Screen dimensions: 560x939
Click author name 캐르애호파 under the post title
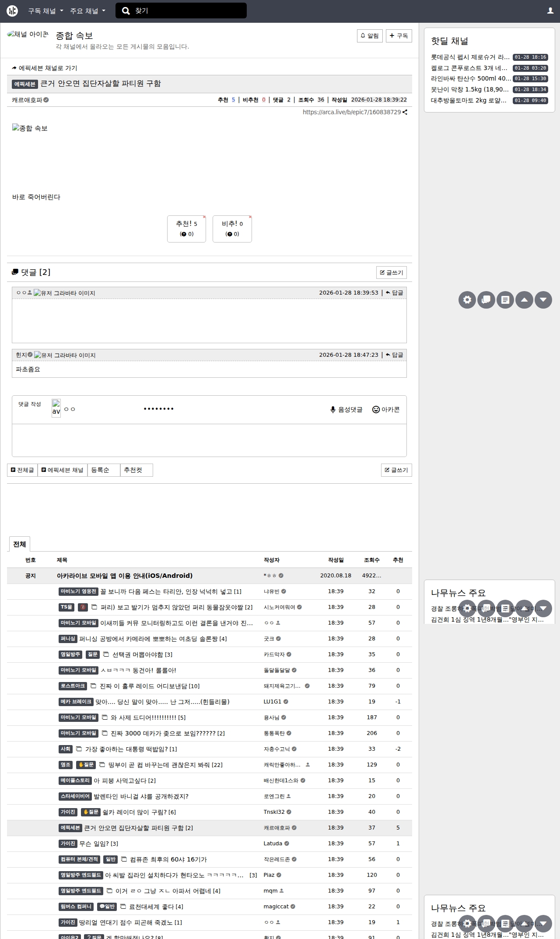point(27,100)
